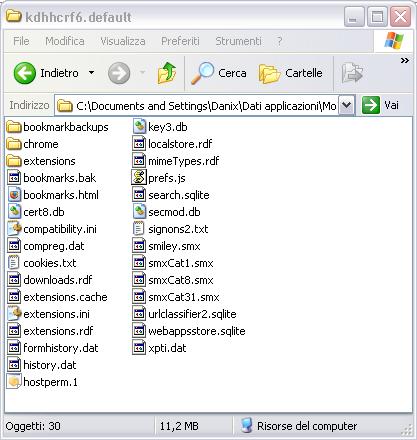Select the extensions.rdf file icon

tap(14, 331)
